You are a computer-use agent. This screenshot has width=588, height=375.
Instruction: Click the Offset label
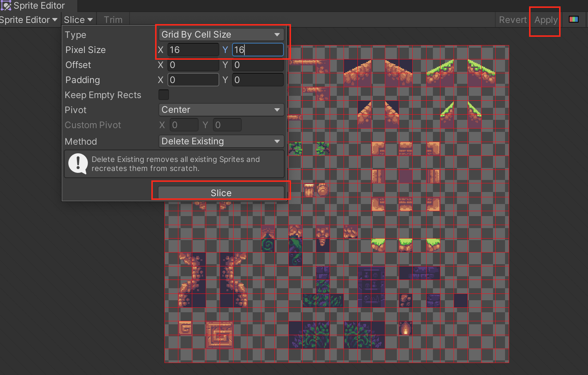78,65
